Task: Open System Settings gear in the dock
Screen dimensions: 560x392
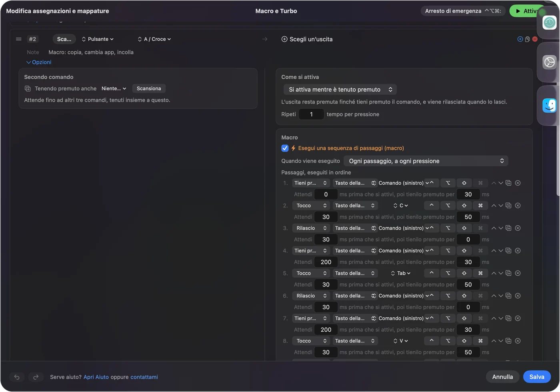Action: (550, 62)
